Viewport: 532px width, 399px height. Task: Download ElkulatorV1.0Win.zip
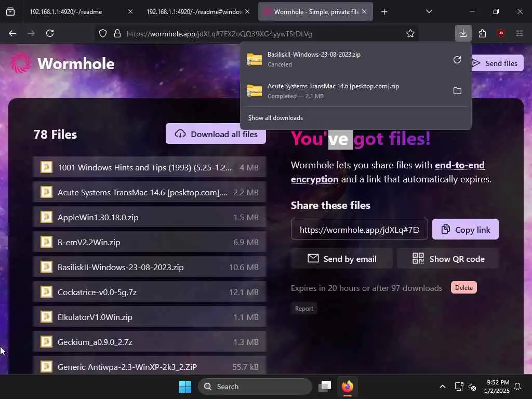[150, 317]
